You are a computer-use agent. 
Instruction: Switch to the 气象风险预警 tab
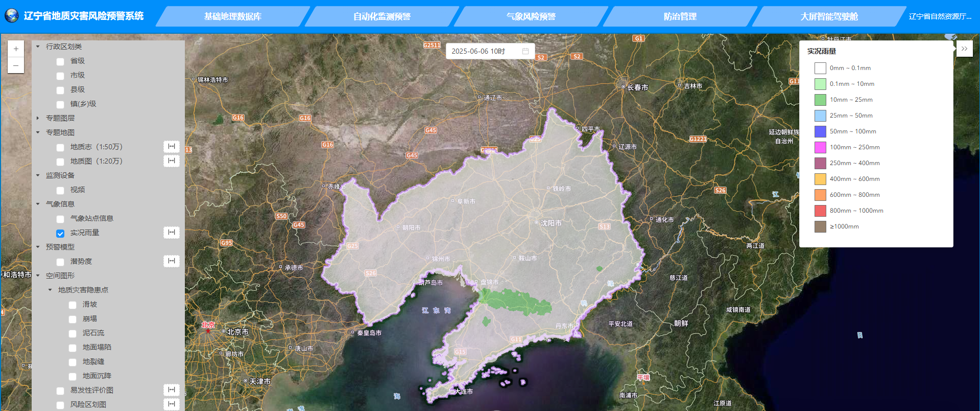pos(531,16)
